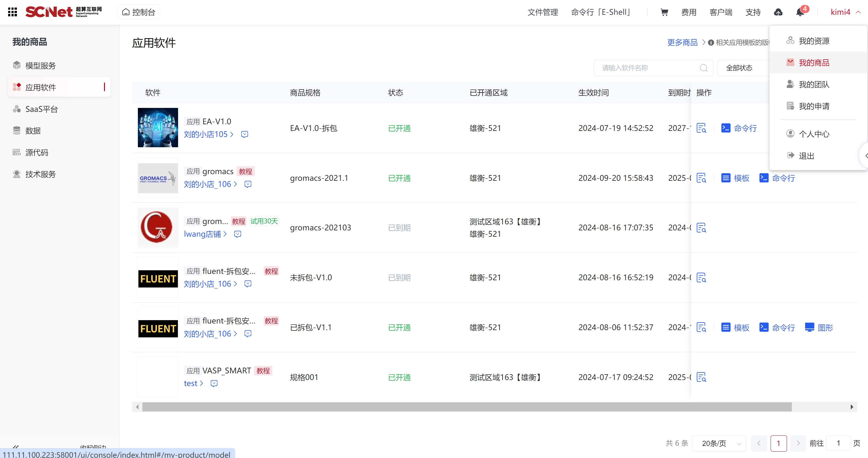868x458 pixels.
Task: Click the shopping cart icon
Action: coord(664,12)
